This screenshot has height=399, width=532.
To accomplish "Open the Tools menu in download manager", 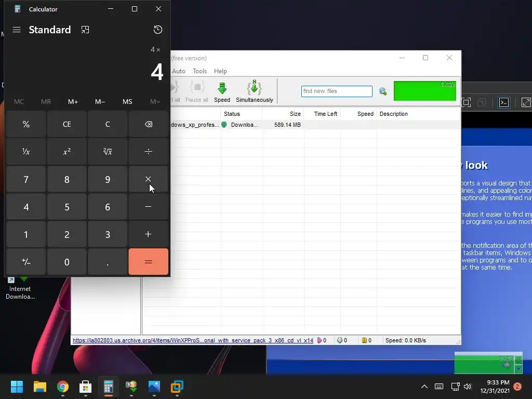I will (200, 71).
